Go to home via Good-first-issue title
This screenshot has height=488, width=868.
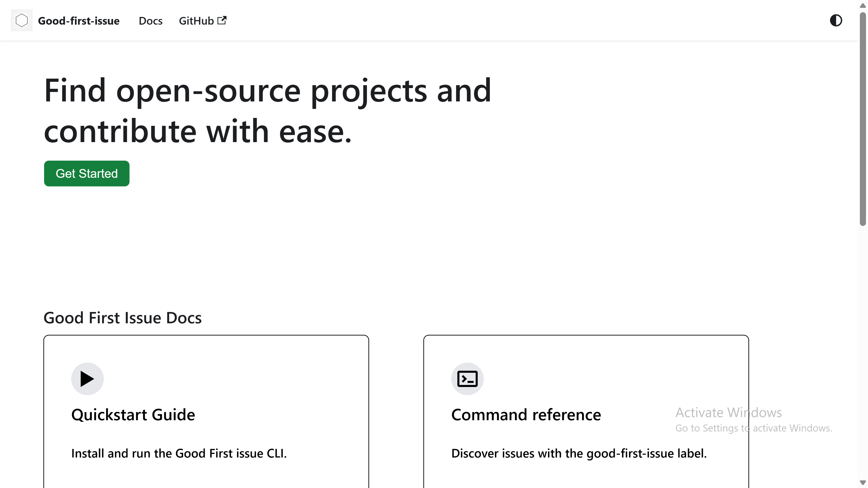pyautogui.click(x=78, y=21)
